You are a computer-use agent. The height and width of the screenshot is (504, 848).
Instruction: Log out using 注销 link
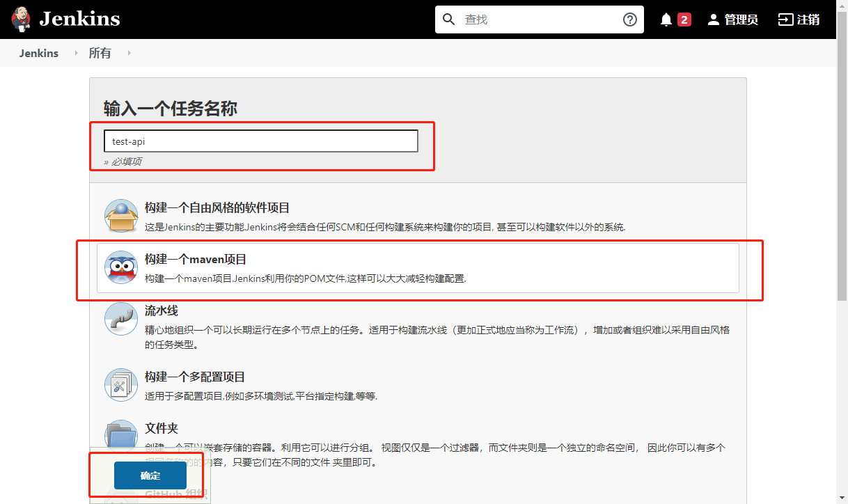pos(799,19)
